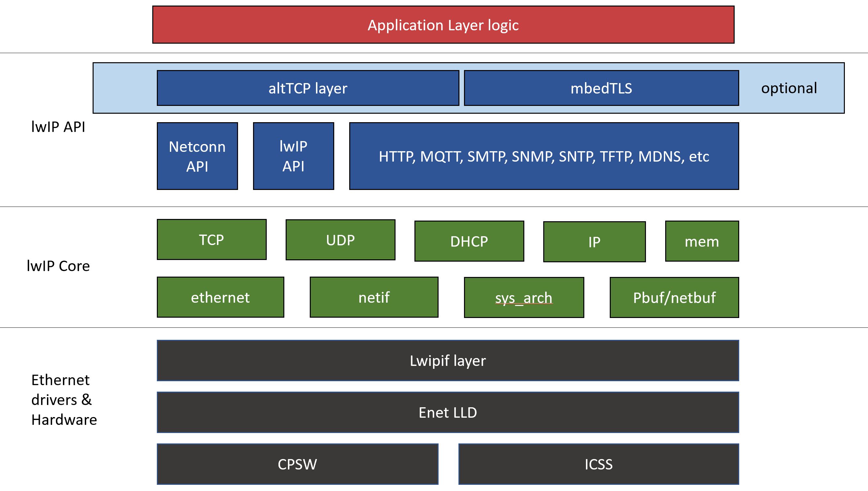Select the IP block
Image resolution: width=868 pixels, height=491 pixels.
594,242
